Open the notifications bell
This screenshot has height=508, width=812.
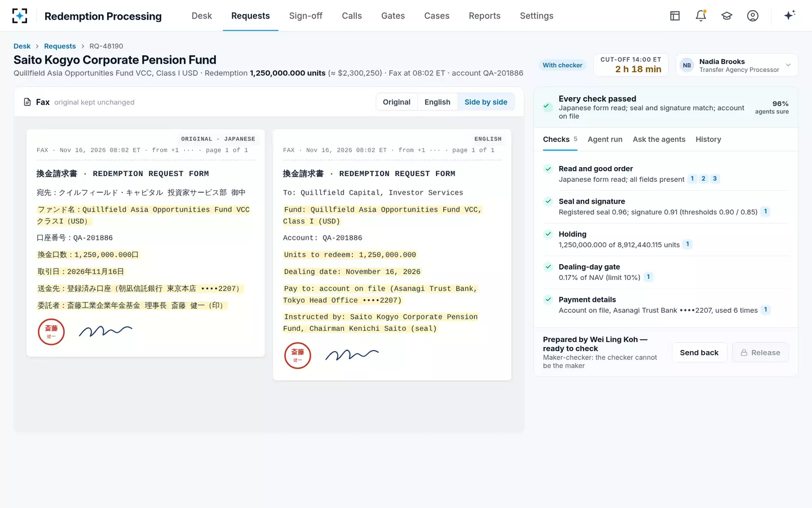click(x=701, y=16)
